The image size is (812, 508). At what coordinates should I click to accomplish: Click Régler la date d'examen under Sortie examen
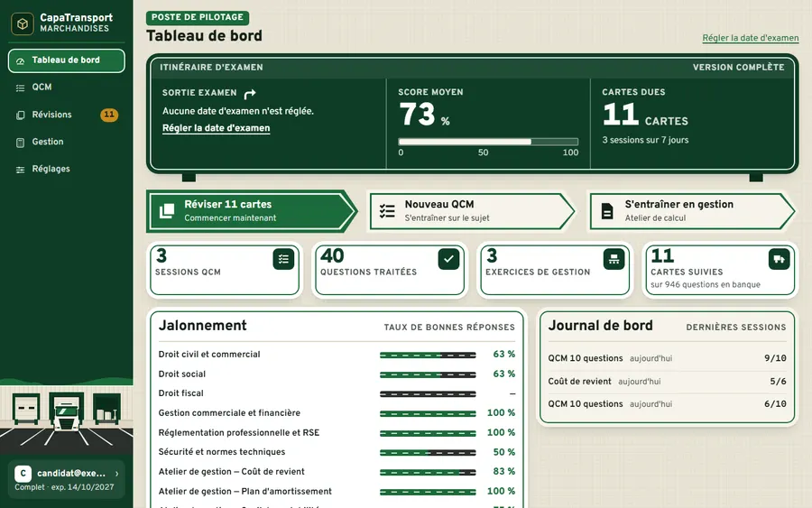pyautogui.click(x=216, y=128)
